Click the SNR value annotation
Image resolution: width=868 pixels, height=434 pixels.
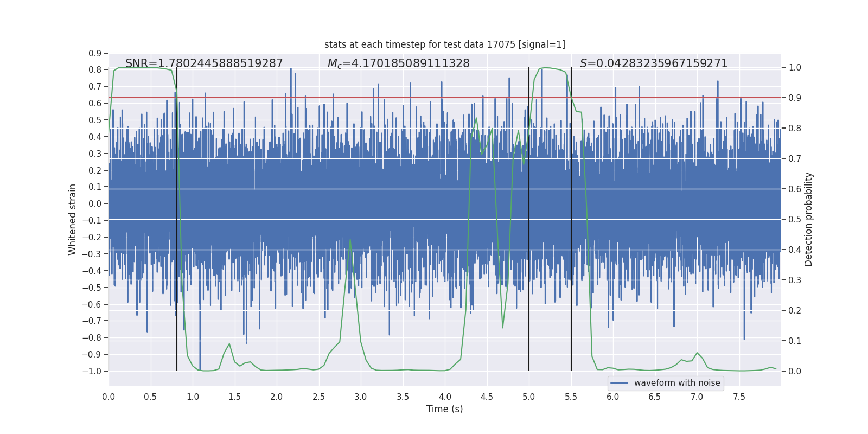coord(204,63)
